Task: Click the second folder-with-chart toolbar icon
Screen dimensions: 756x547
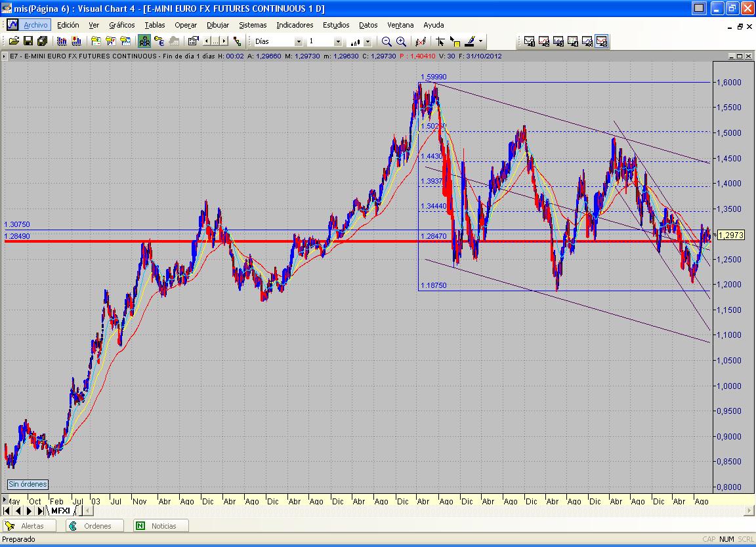Action: pyautogui.click(x=110, y=41)
